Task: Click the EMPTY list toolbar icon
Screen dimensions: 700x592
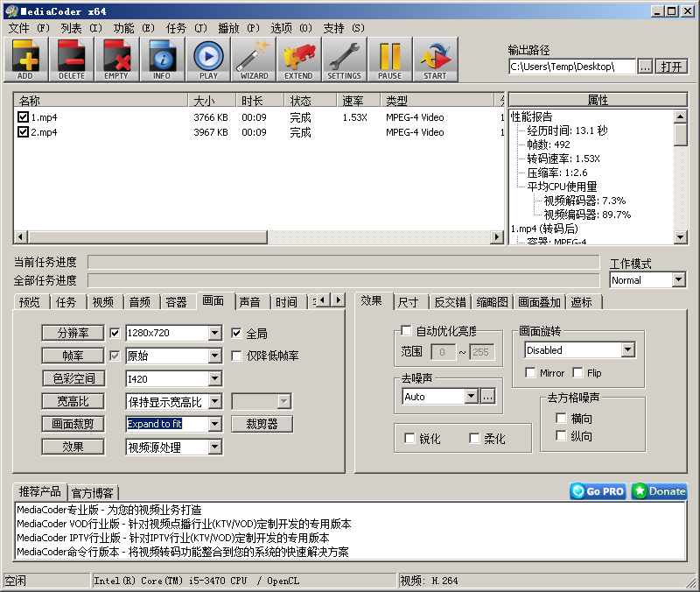Action: [x=116, y=59]
